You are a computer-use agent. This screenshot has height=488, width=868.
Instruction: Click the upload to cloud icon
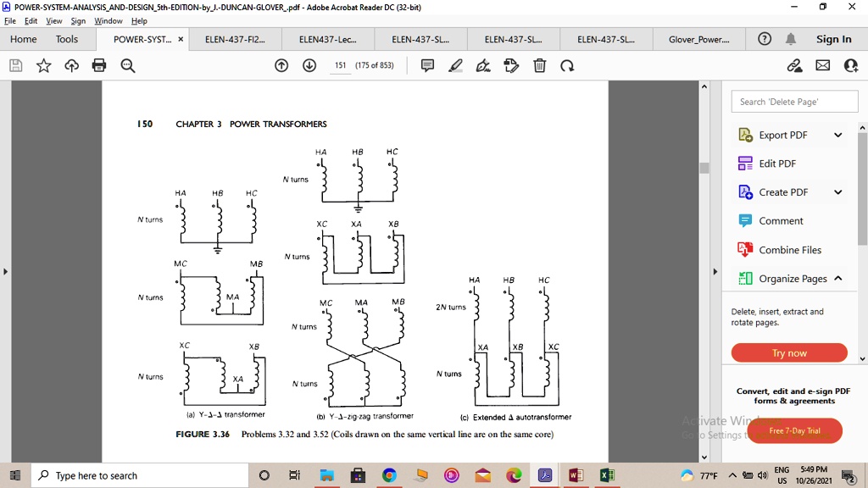tap(71, 66)
